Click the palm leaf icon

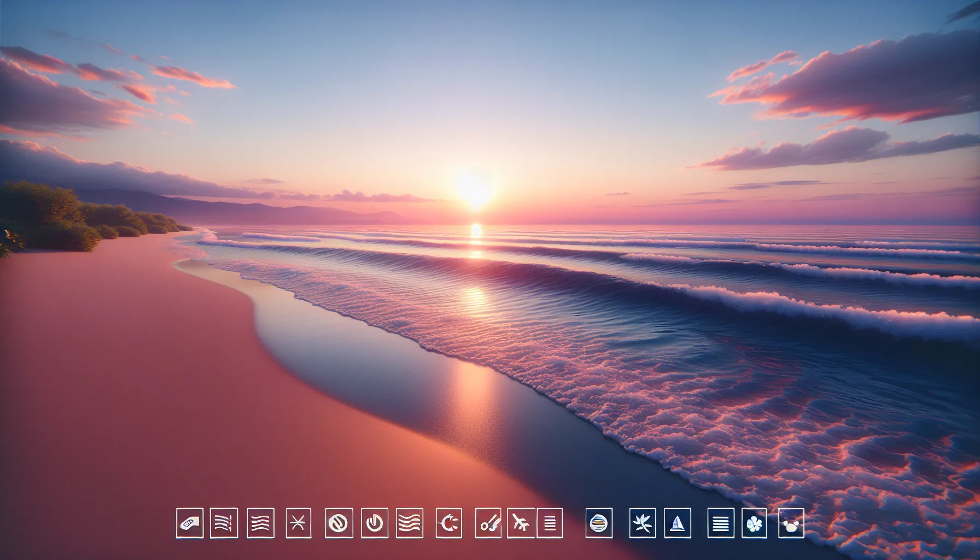(643, 524)
